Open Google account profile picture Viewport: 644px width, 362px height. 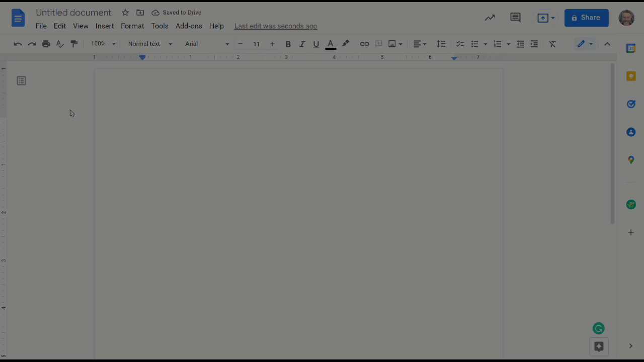[626, 18]
